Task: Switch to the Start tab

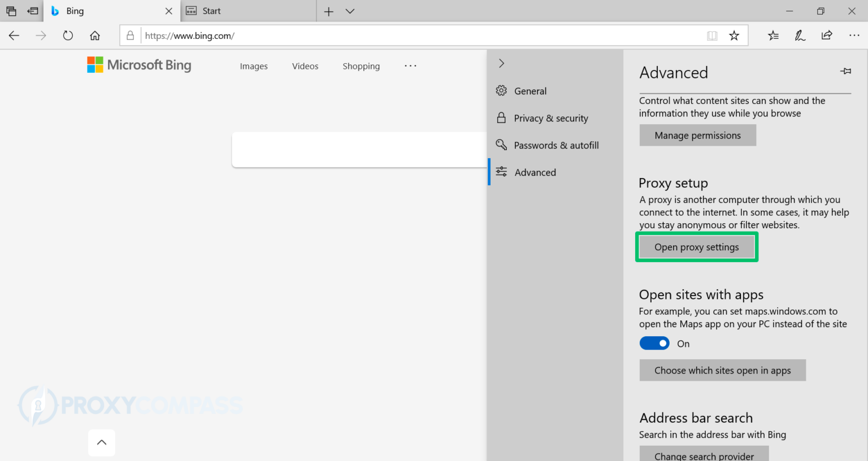Action: [237, 11]
